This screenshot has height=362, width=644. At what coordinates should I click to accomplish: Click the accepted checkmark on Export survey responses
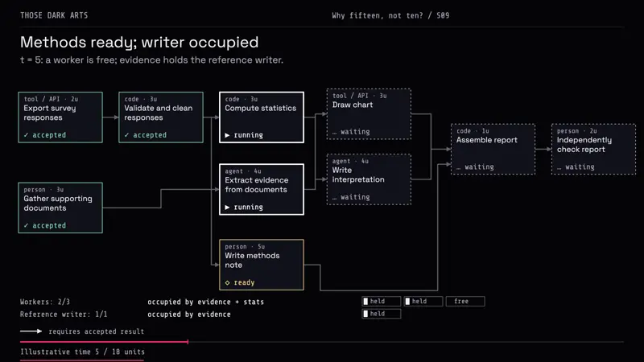[27, 135]
